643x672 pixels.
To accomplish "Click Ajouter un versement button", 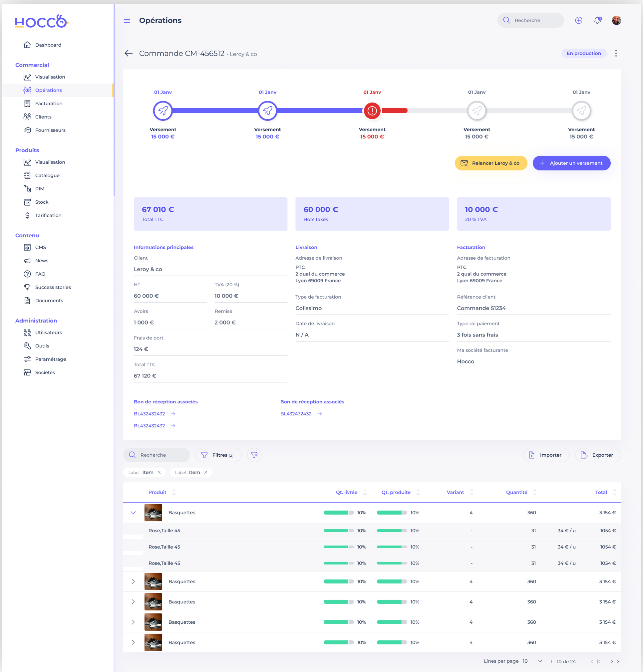I will tap(571, 163).
